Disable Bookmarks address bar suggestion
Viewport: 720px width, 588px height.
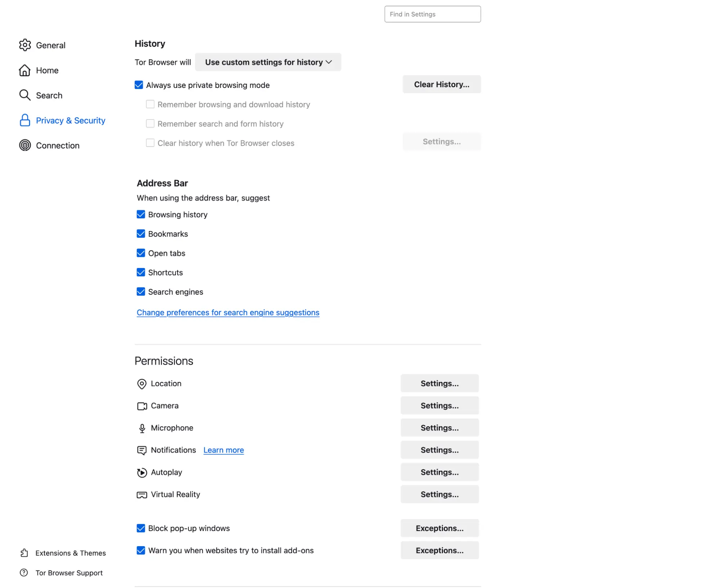[141, 233]
